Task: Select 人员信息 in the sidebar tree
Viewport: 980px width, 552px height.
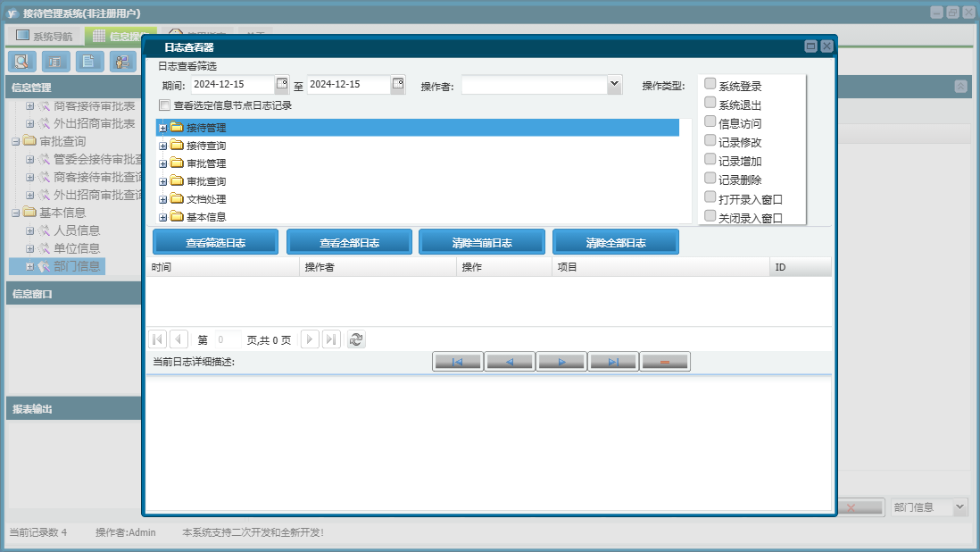Action: click(x=76, y=230)
